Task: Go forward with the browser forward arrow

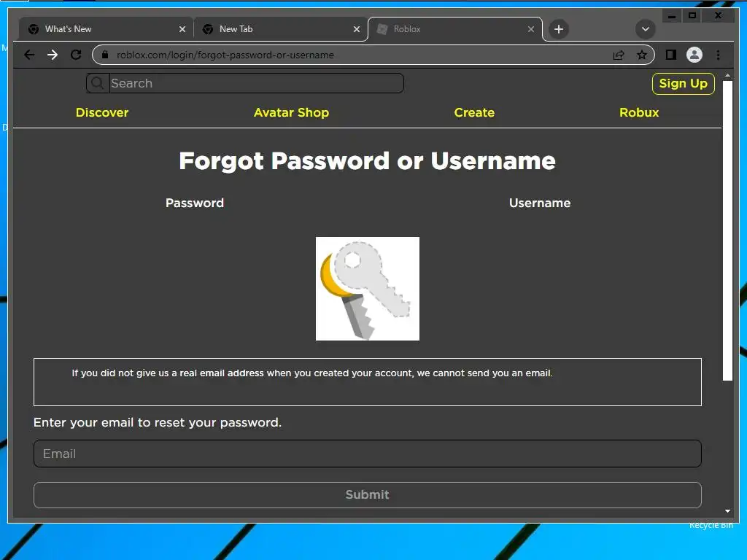Action: (53, 55)
